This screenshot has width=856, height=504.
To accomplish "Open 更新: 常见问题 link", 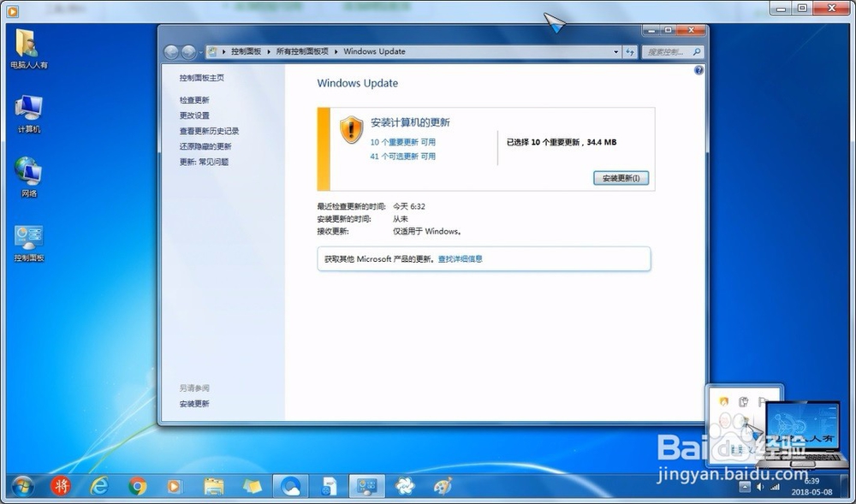I will coord(205,162).
